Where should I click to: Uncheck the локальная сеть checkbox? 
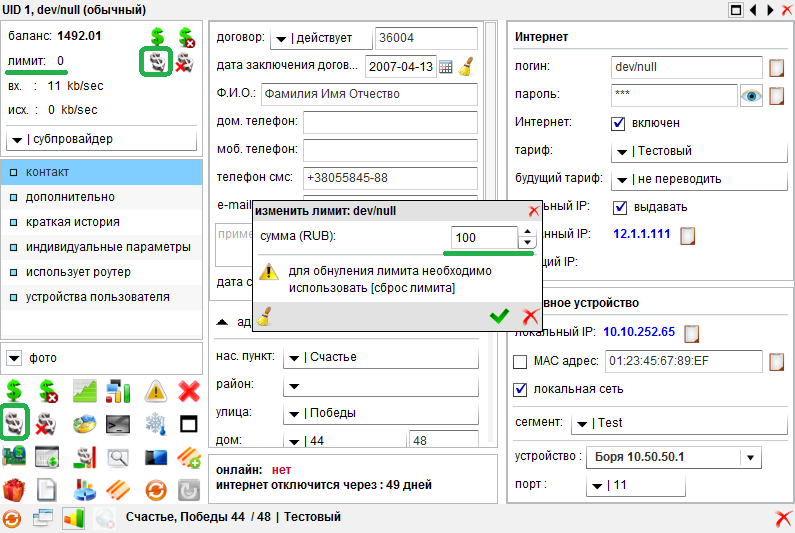pos(520,389)
